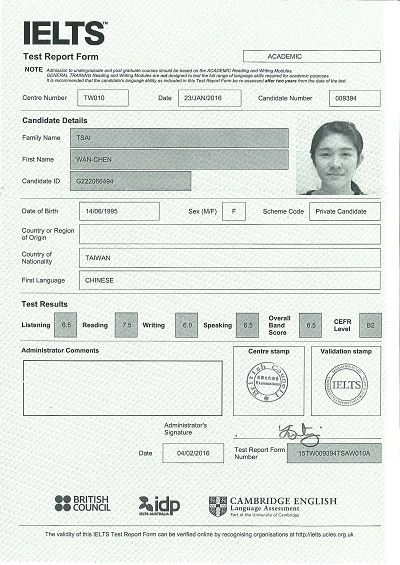Click the "Country of Nationality" label
The height and width of the screenshot is (565, 400).
point(37,258)
